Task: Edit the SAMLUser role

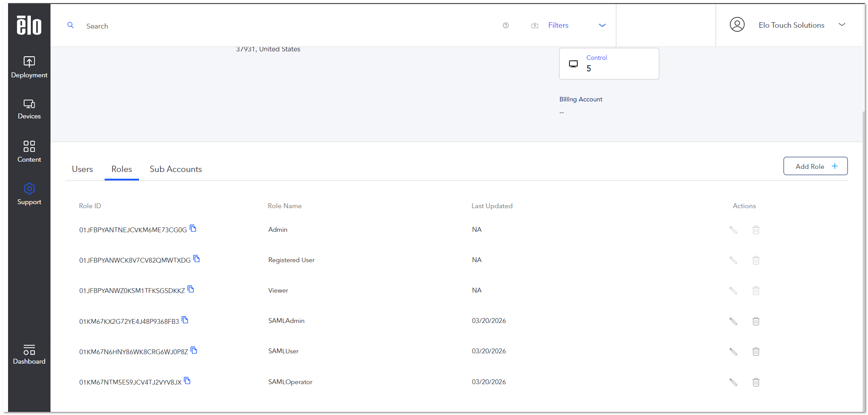Action: point(733,352)
